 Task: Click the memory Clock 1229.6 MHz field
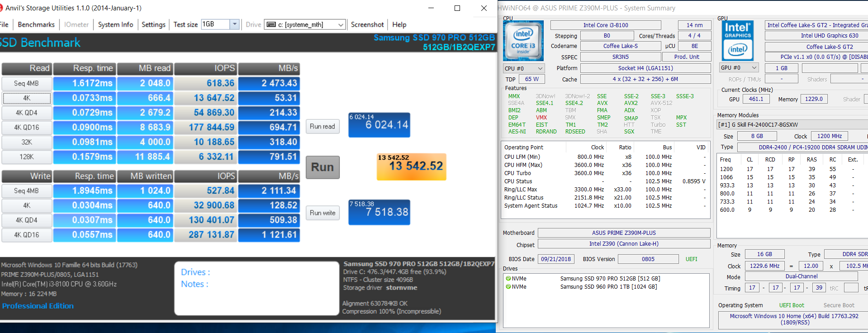tap(764, 266)
